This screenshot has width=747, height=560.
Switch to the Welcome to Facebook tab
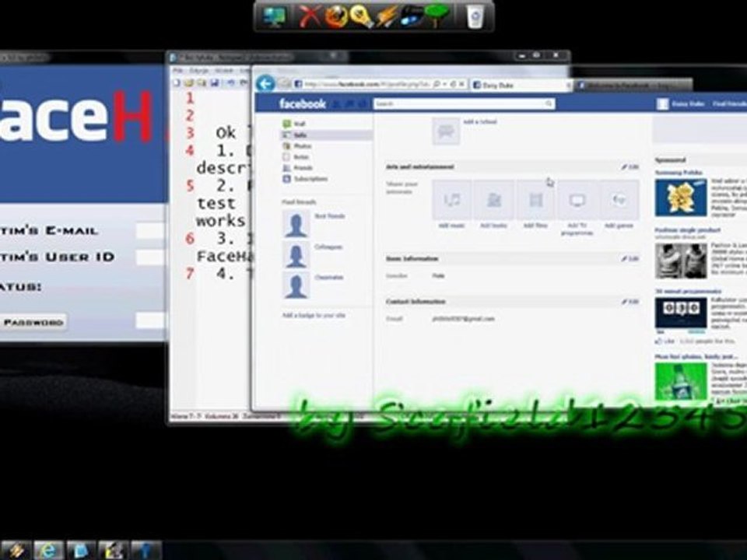pos(633,86)
